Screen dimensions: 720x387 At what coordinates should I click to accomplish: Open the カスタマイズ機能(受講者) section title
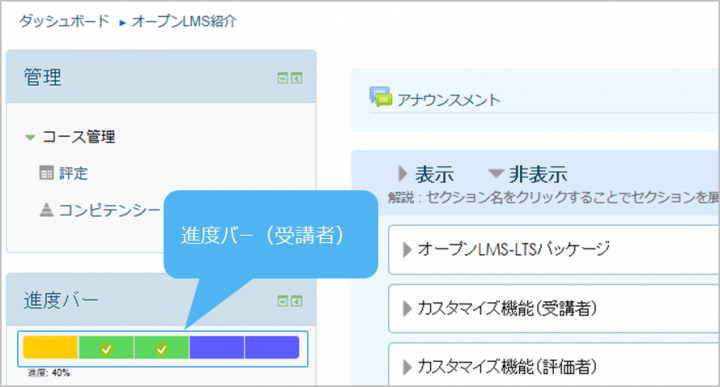pyautogui.click(x=507, y=308)
